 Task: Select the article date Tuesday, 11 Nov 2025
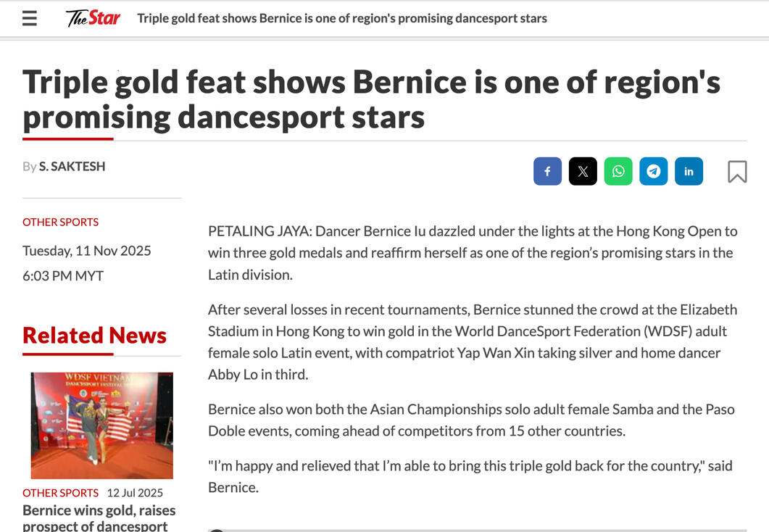coord(86,251)
